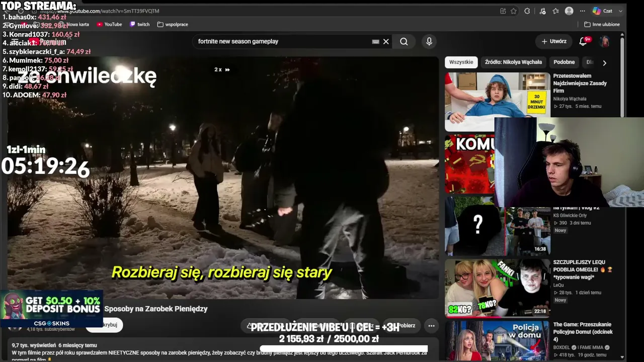The image size is (644, 362).
Task: Submit search with the magnifier button
Action: tap(404, 42)
